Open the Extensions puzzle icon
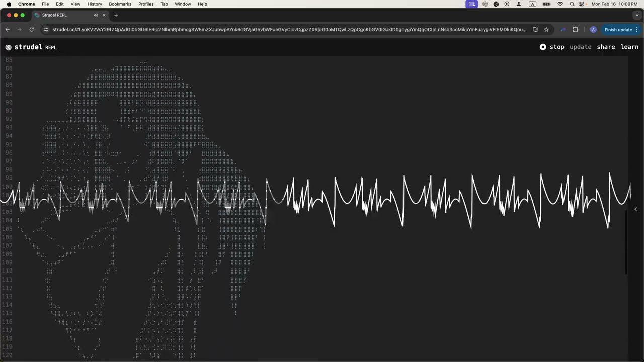 click(576, 30)
